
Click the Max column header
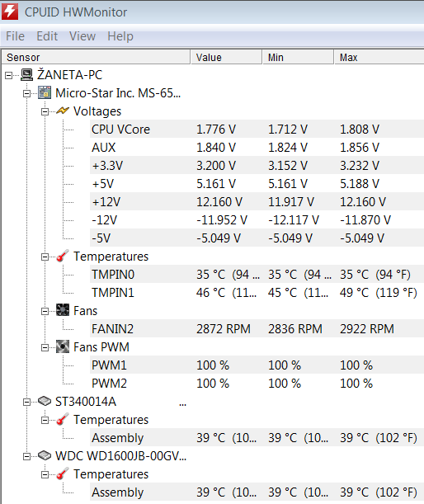(x=379, y=57)
